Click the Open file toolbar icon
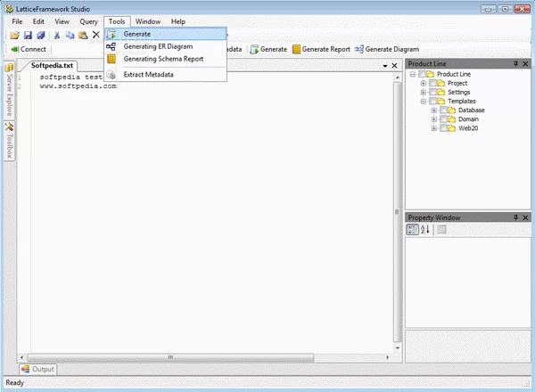Image resolution: width=535 pixels, height=392 pixels. pyautogui.click(x=14, y=35)
